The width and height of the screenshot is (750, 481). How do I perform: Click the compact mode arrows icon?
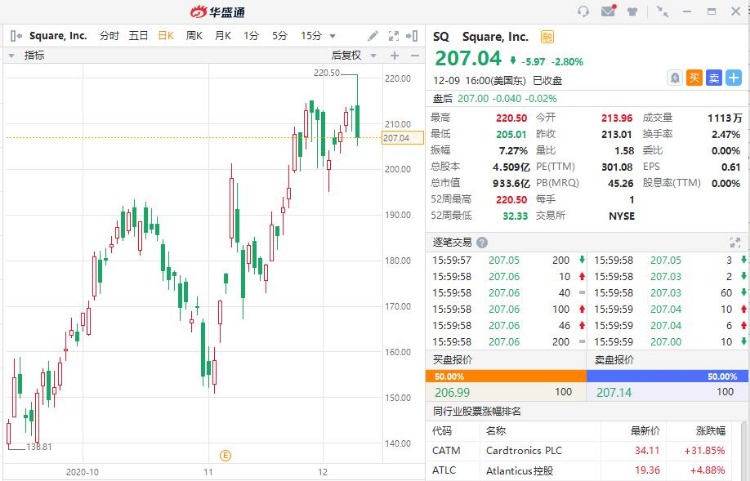[x=662, y=11]
